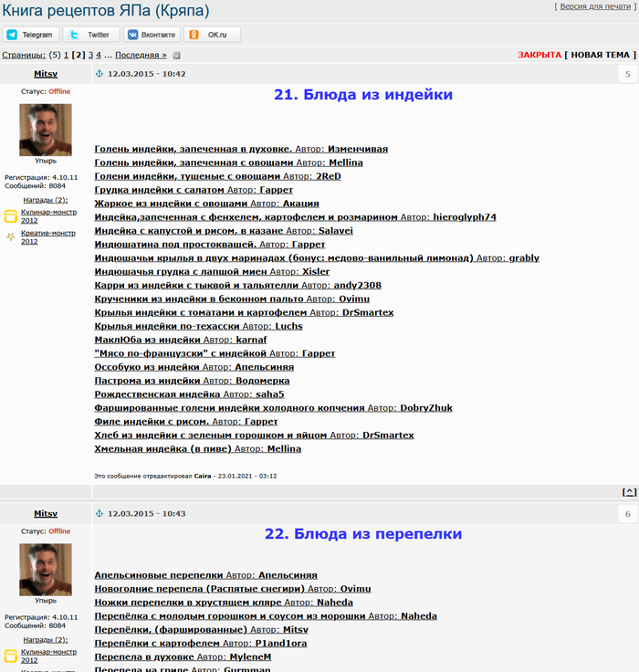639x672 pixels.
Task: Expand Награды (2) list in first post
Action: click(46, 200)
